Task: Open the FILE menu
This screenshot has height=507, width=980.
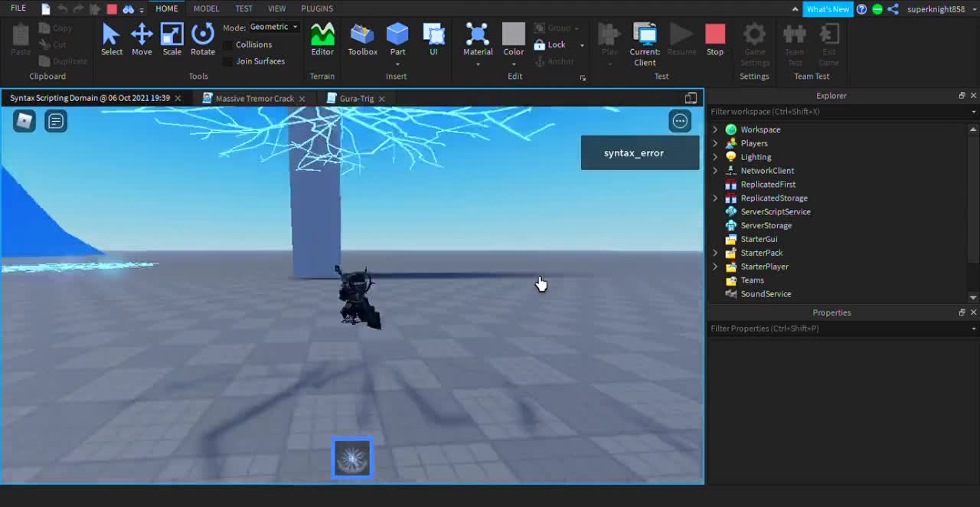Action: (x=18, y=8)
